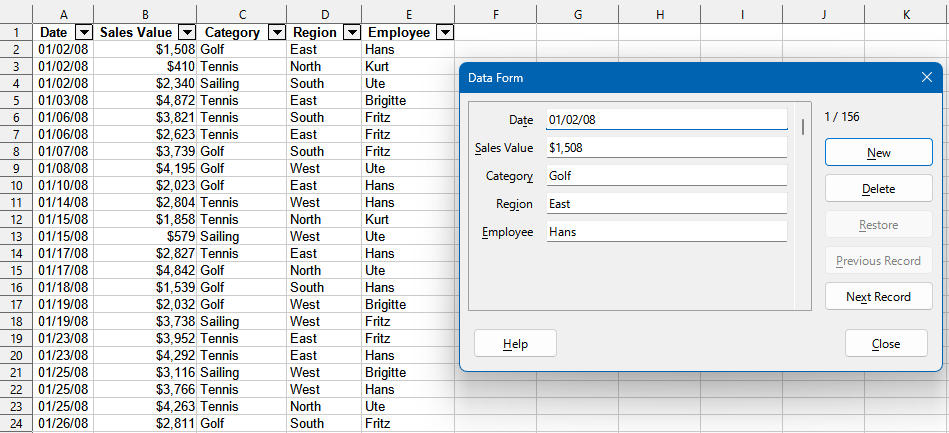Click Employee cell Brigitte in row 5
The height and width of the screenshot is (433, 949).
point(408,101)
